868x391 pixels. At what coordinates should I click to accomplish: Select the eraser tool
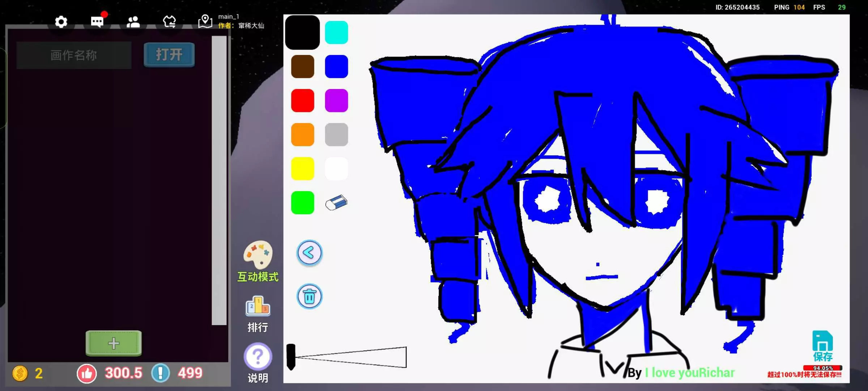pyautogui.click(x=336, y=203)
